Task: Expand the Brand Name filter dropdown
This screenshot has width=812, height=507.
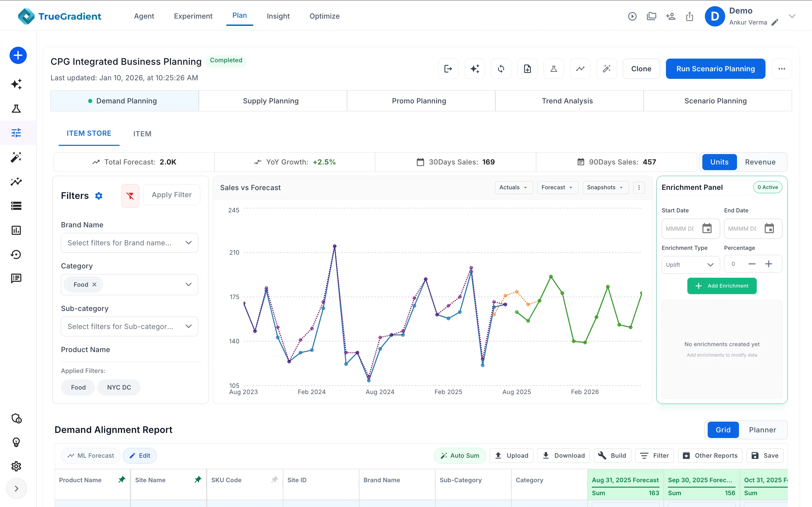Action: [x=129, y=243]
